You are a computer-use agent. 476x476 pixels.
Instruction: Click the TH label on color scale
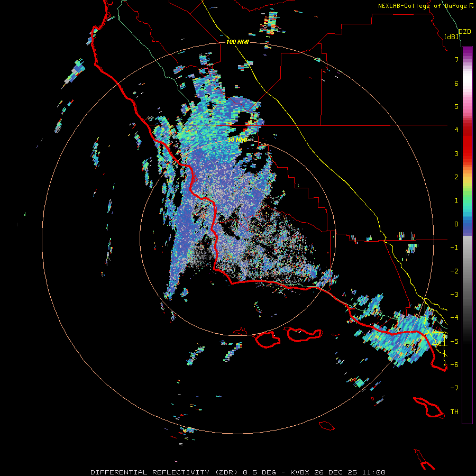(454, 412)
